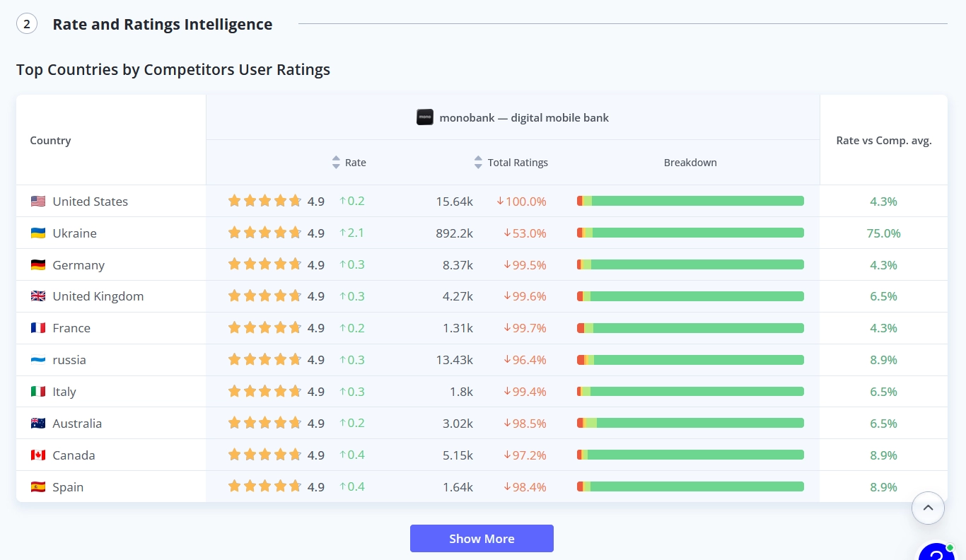The image size is (966, 560).
Task: Click the Breakdown column header
Action: [690, 163]
